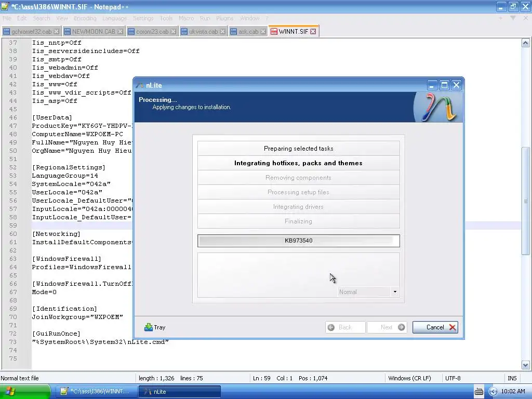Select Integrating hotfixes, packs and themes step
The height and width of the screenshot is (399, 532).
pos(299,163)
